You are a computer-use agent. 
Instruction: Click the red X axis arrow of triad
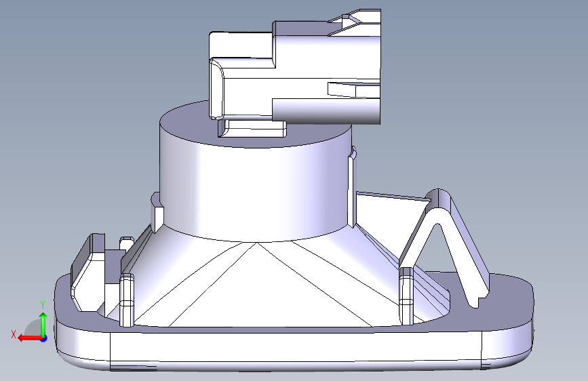click(x=29, y=338)
